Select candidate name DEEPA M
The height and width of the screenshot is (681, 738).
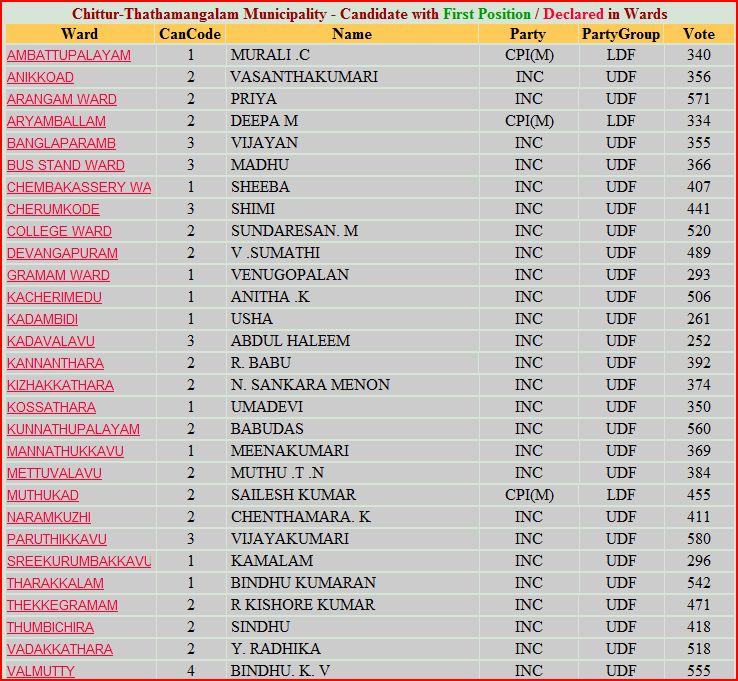[265, 120]
